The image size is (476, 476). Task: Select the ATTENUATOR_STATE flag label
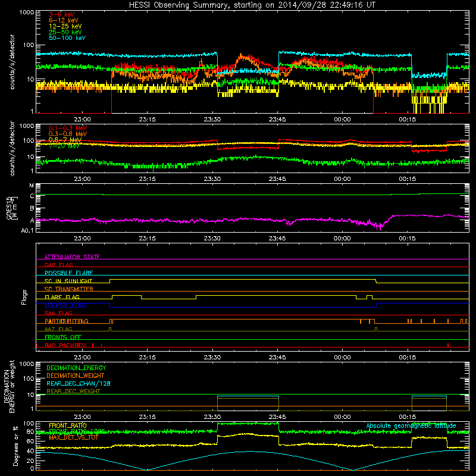click(x=72, y=257)
